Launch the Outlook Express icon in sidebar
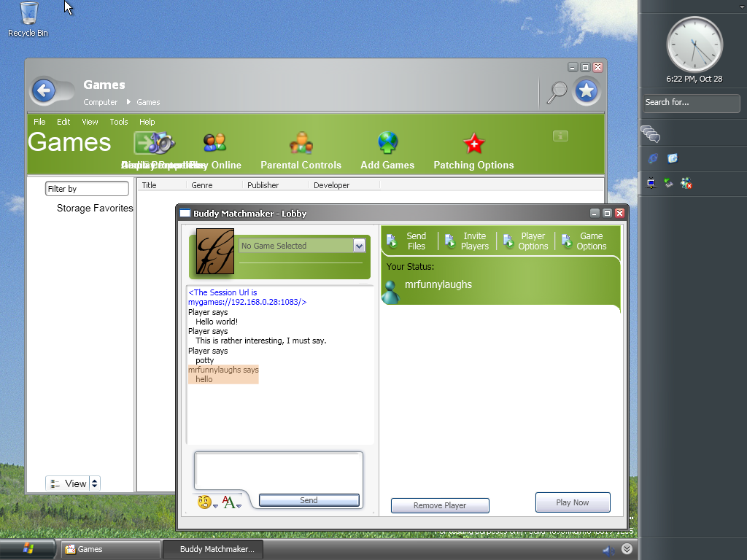Viewport: 747px width, 560px height. (x=672, y=158)
